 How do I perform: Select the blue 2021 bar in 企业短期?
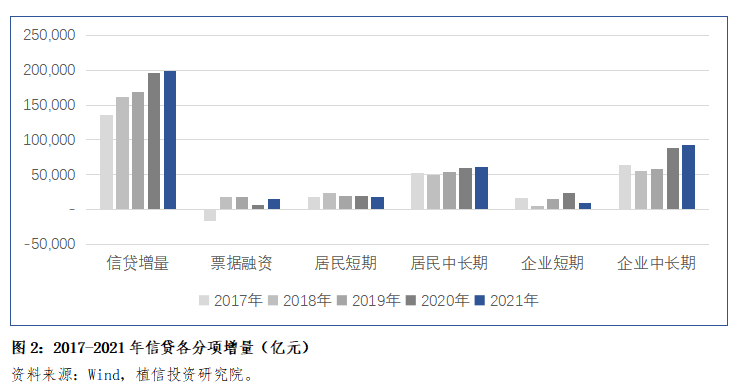(x=585, y=206)
